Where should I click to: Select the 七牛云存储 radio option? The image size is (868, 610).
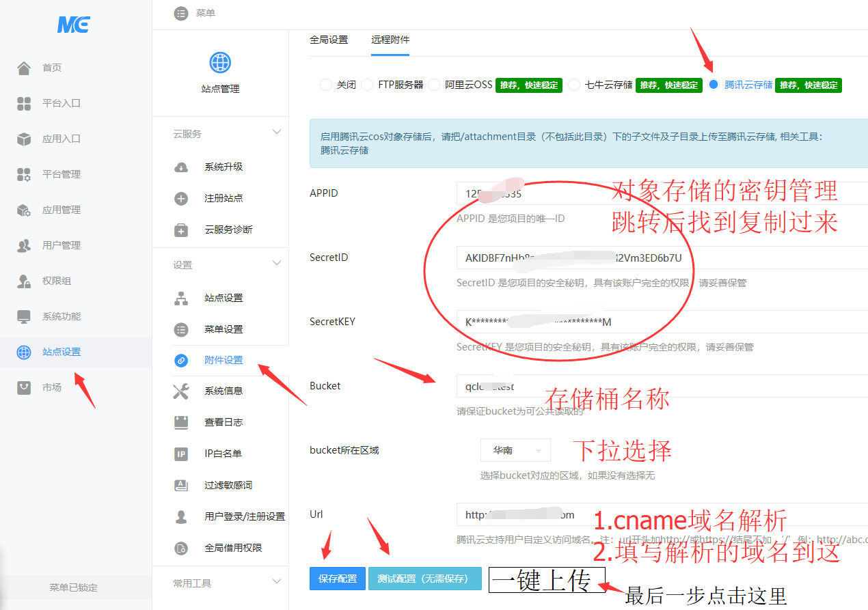[574, 85]
